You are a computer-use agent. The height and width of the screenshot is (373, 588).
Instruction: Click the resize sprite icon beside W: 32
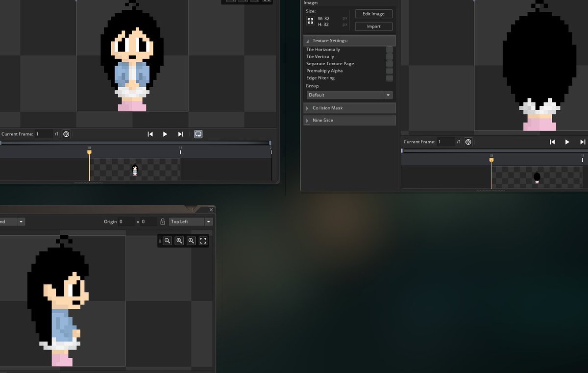(x=310, y=21)
